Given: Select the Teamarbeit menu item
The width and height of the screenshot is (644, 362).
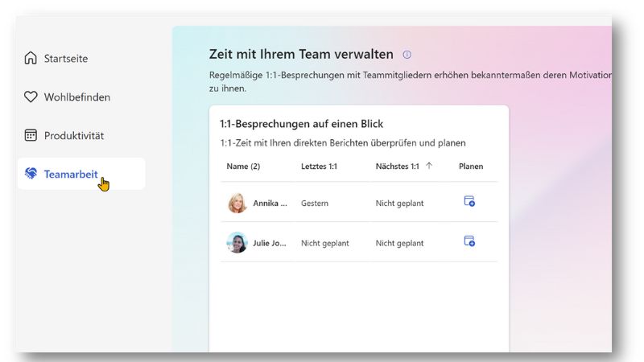Looking at the screenshot, I should [81, 174].
